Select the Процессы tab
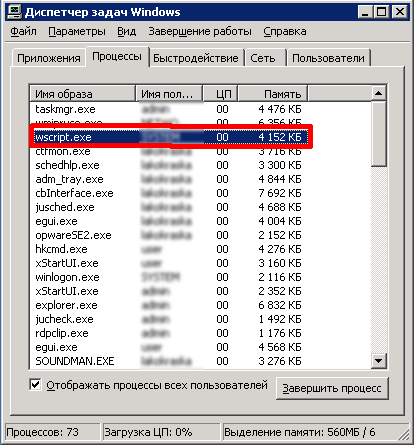Screen dimensions: 414x445 click(x=117, y=57)
